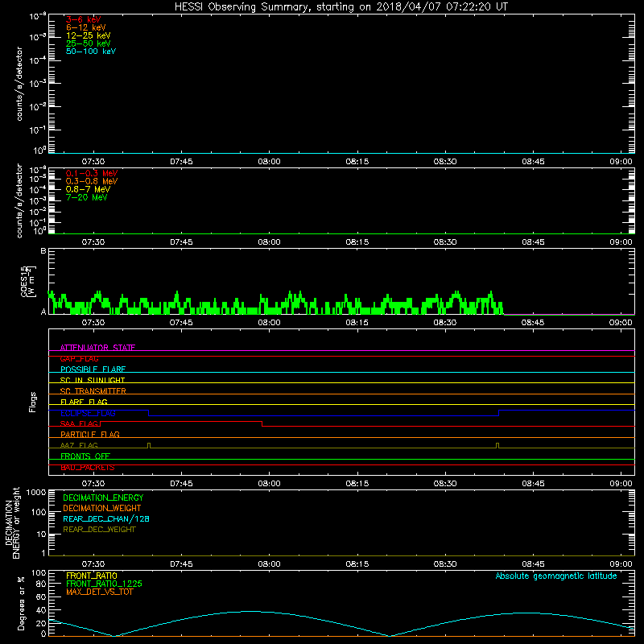This screenshot has width=644, height=644.
Task: Click the FRONT_RATIO_1225 legend label
Action: point(104,584)
